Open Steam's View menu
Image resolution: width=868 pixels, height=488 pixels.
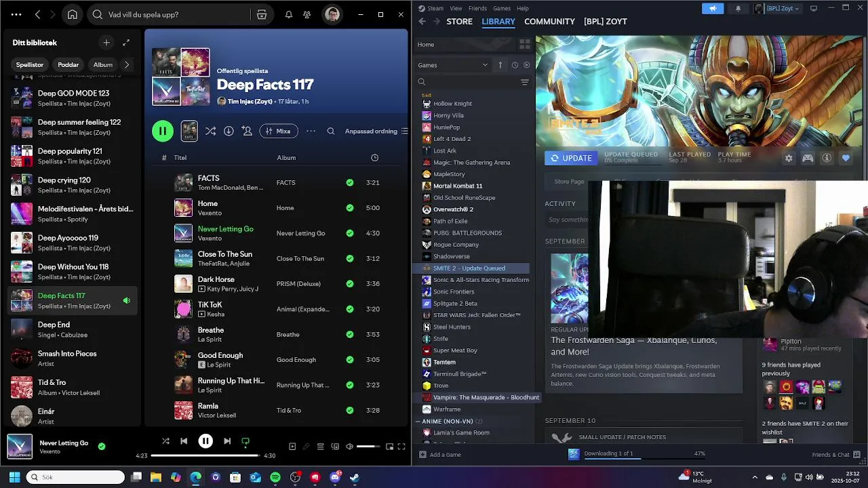(456, 8)
